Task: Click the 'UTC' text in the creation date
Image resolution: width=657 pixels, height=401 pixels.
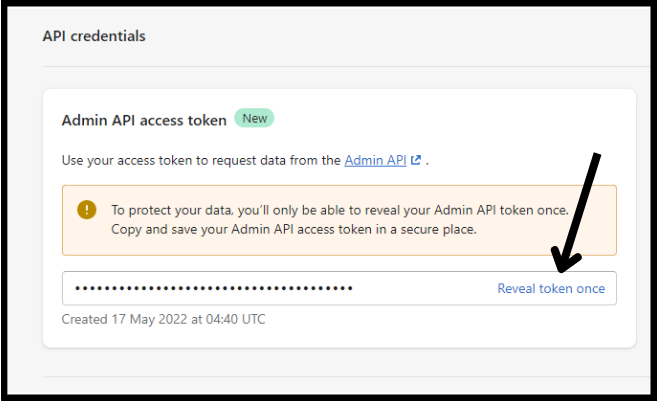Action: (x=253, y=319)
